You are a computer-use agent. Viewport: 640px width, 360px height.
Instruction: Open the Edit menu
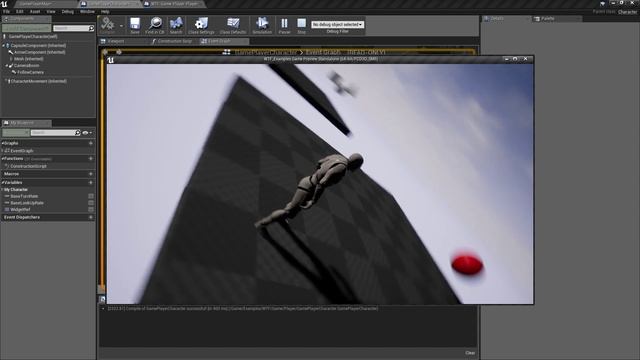[x=20, y=11]
